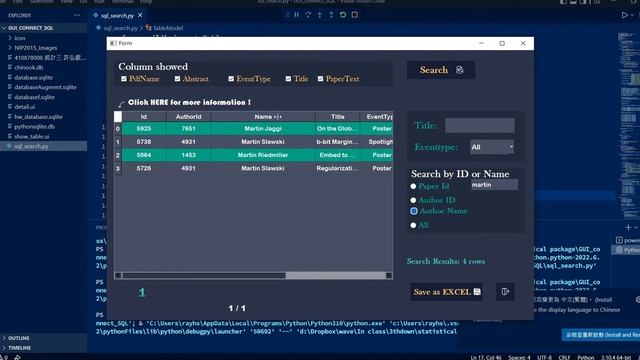This screenshot has height=360, width=640.
Task: Click the 'Click HERE for more information' label
Action: pyautogui.click(x=189, y=102)
